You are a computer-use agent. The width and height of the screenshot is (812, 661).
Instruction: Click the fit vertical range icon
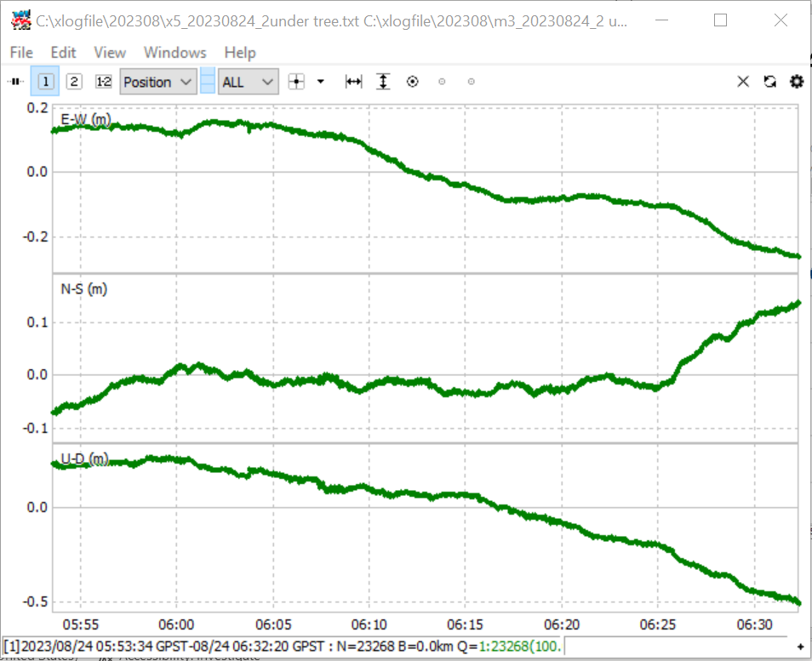click(x=383, y=82)
